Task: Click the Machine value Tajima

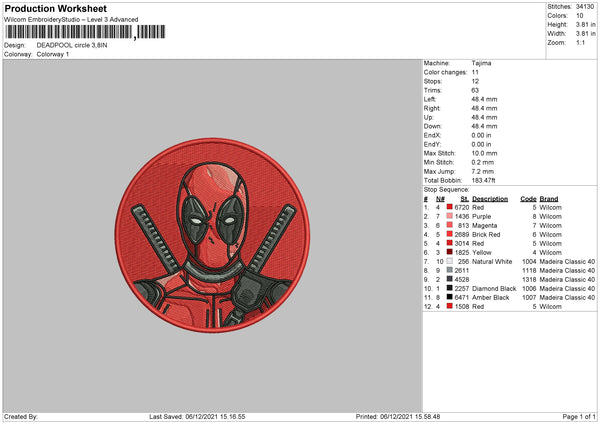Action: (x=481, y=63)
